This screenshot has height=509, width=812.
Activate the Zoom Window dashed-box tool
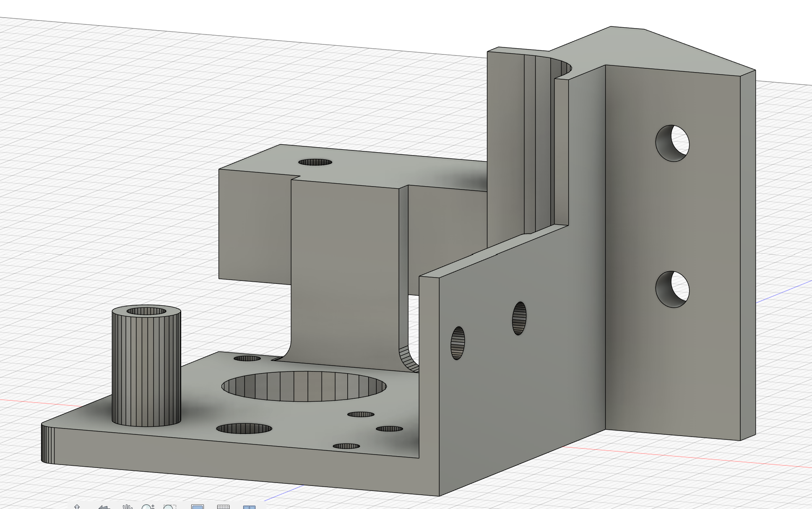click(169, 507)
